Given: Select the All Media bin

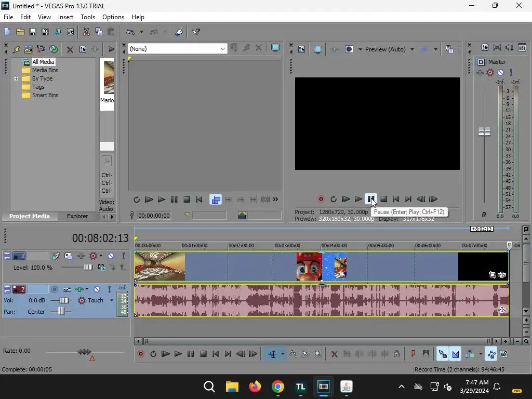Looking at the screenshot, I should 43,62.
